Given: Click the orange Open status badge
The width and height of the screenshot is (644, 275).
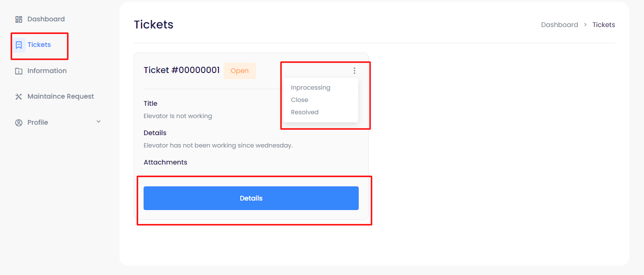Looking at the screenshot, I should pyautogui.click(x=239, y=71).
